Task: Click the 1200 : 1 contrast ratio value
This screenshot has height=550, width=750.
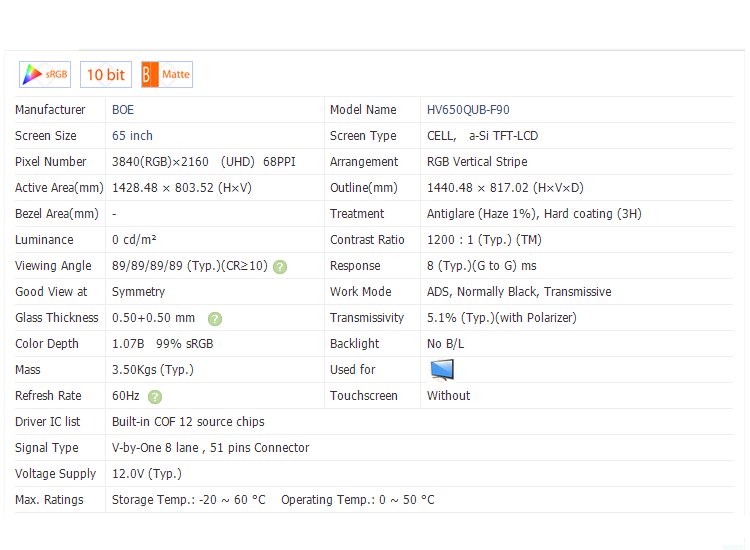Action: pyautogui.click(x=484, y=240)
